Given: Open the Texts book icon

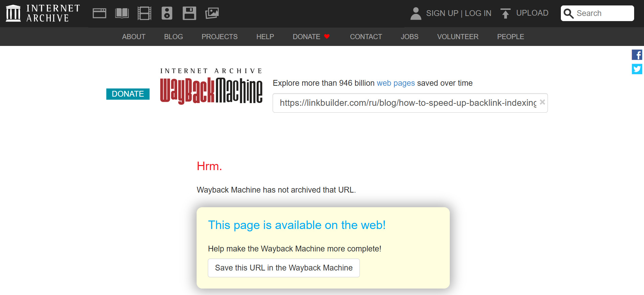Looking at the screenshot, I should pyautogui.click(x=122, y=13).
